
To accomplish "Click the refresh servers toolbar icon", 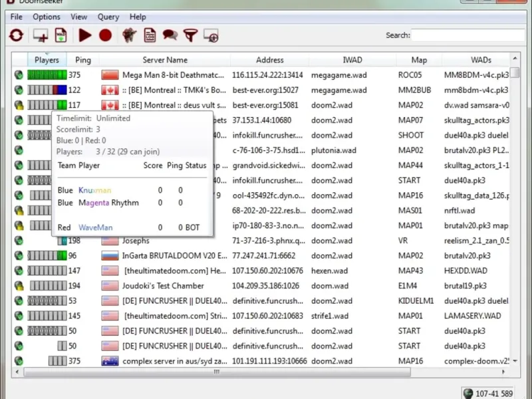I will (16, 35).
